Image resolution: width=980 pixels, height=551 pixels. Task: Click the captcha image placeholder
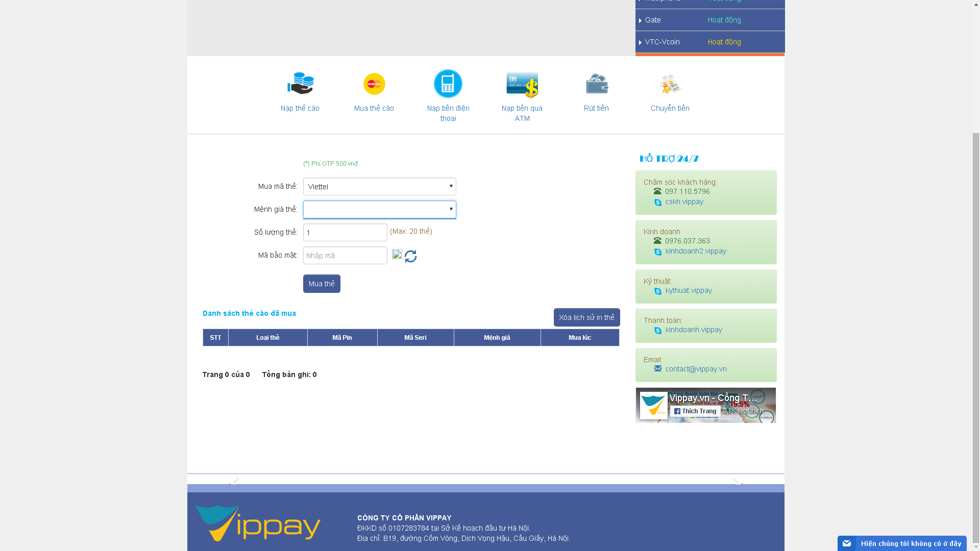point(397,254)
